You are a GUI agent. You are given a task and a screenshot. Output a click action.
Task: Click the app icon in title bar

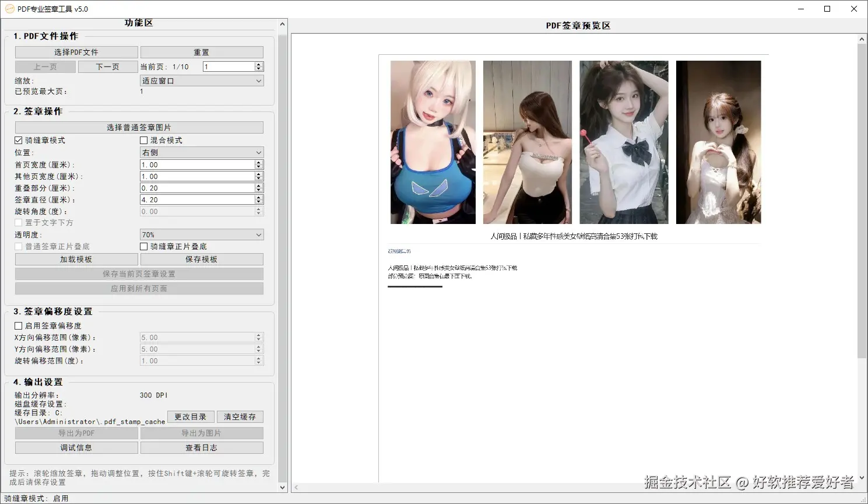tap(9, 9)
